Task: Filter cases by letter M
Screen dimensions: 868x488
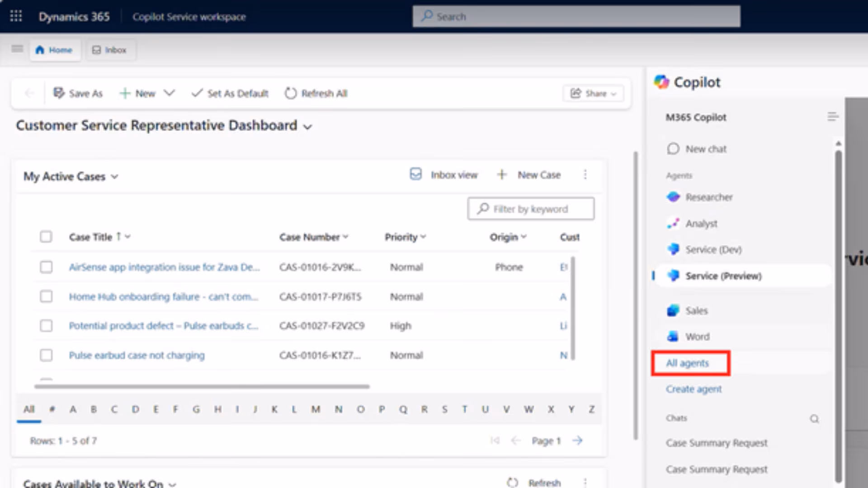Action: click(316, 409)
